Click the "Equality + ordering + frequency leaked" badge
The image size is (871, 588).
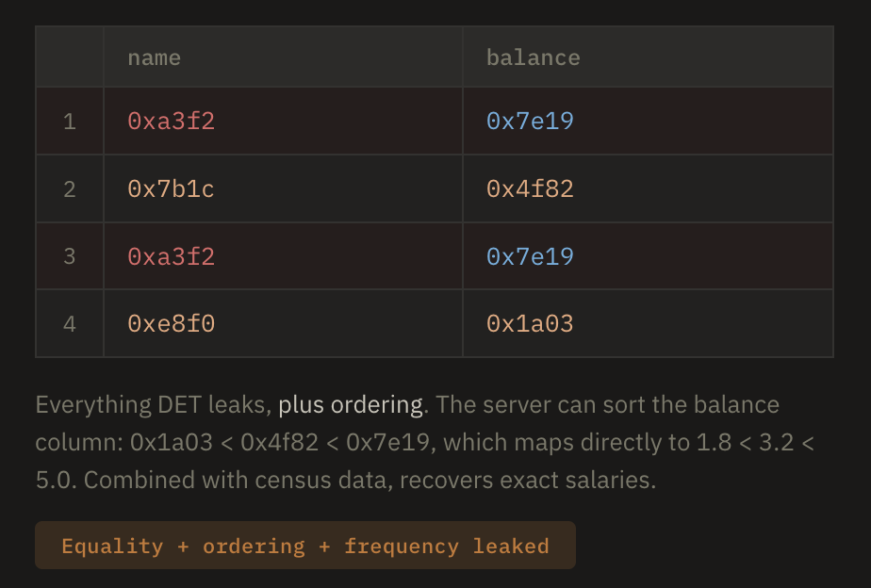[x=304, y=547]
